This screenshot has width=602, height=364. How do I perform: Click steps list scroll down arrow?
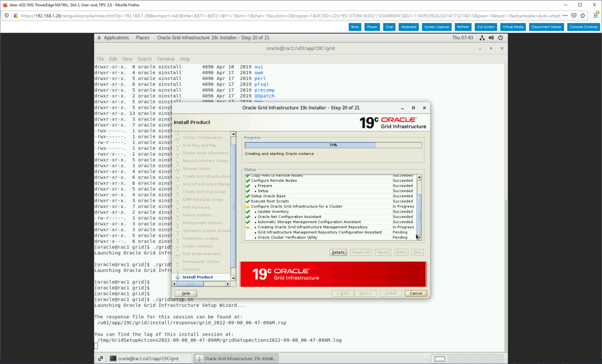[233, 278]
